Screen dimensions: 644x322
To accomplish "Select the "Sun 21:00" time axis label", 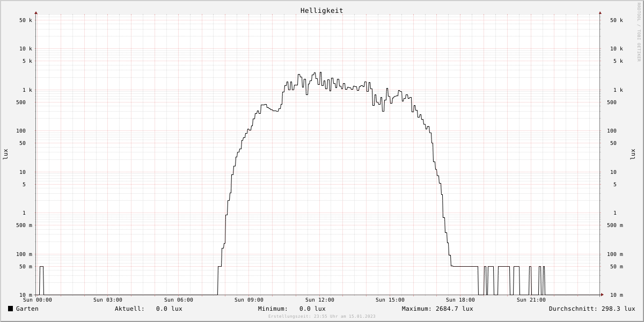I will coord(531,300).
